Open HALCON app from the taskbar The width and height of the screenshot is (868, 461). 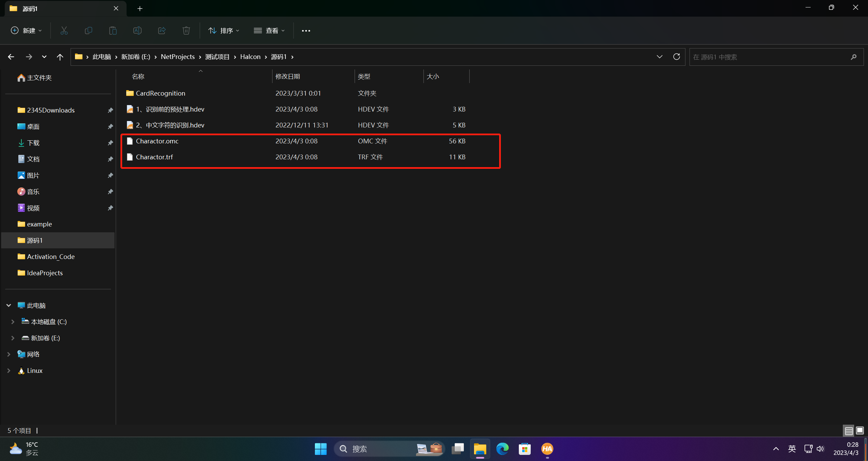click(x=547, y=449)
